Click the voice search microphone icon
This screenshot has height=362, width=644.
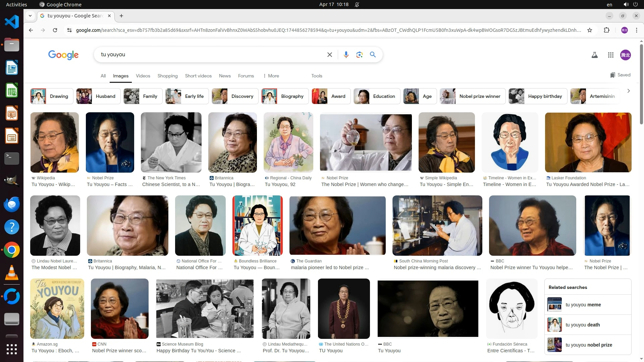[346, 55]
